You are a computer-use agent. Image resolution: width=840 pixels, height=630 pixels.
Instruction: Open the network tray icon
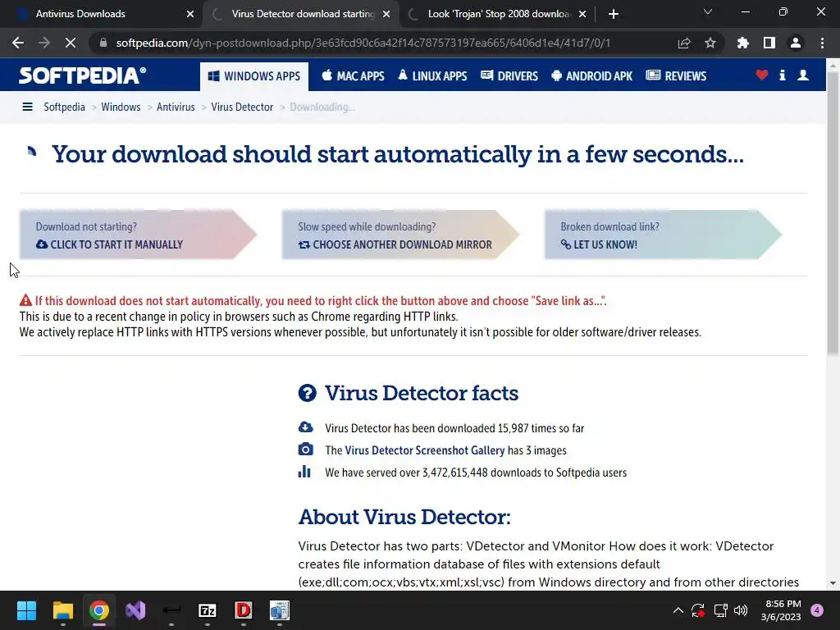tap(720, 610)
